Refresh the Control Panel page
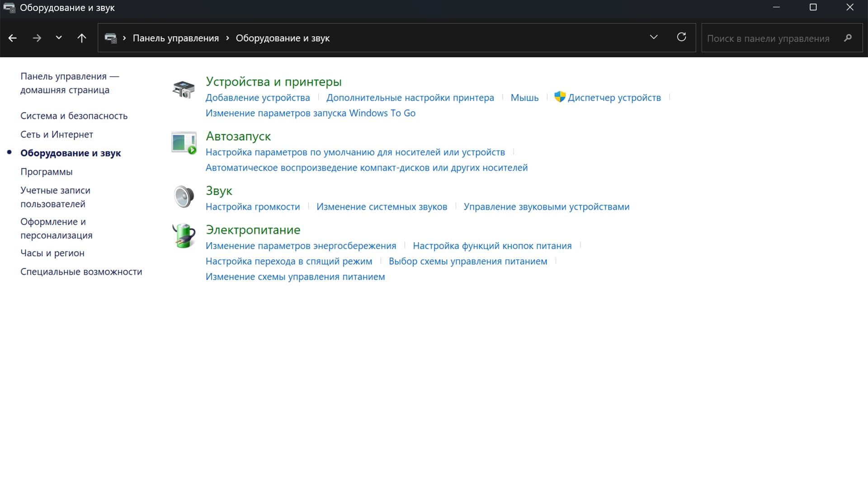This screenshot has width=868, height=488. [x=681, y=38]
